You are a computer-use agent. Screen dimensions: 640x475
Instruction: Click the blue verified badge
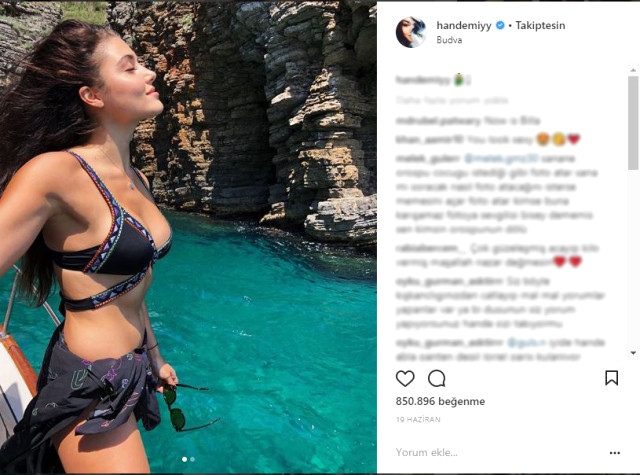[x=500, y=25]
